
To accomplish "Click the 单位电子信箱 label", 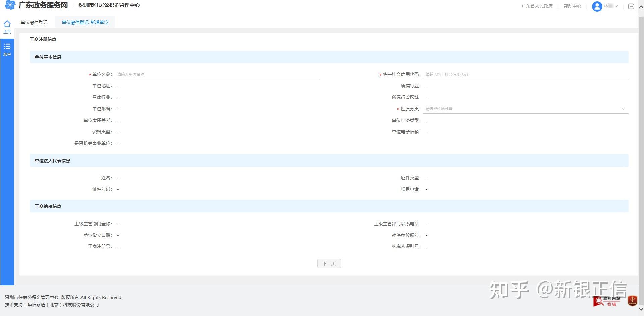I will click(406, 132).
